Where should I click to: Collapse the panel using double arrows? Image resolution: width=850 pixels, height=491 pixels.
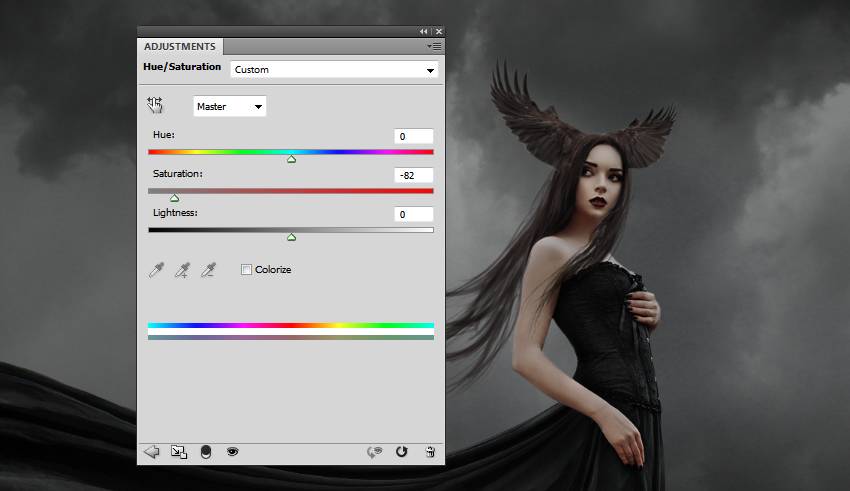point(423,32)
